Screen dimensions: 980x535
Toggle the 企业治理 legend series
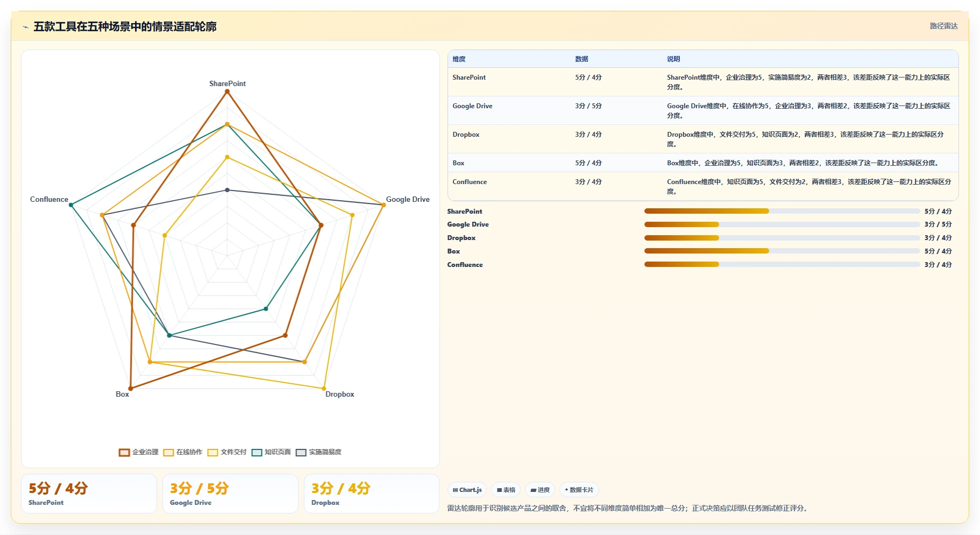tap(139, 452)
